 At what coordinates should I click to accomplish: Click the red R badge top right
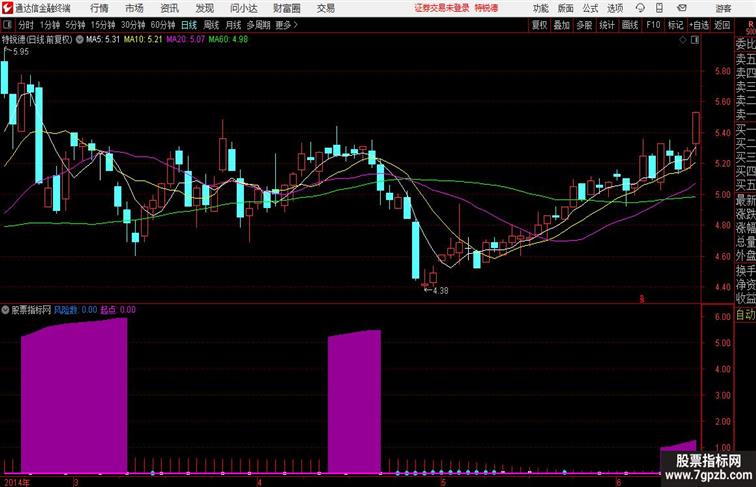[x=750, y=24]
